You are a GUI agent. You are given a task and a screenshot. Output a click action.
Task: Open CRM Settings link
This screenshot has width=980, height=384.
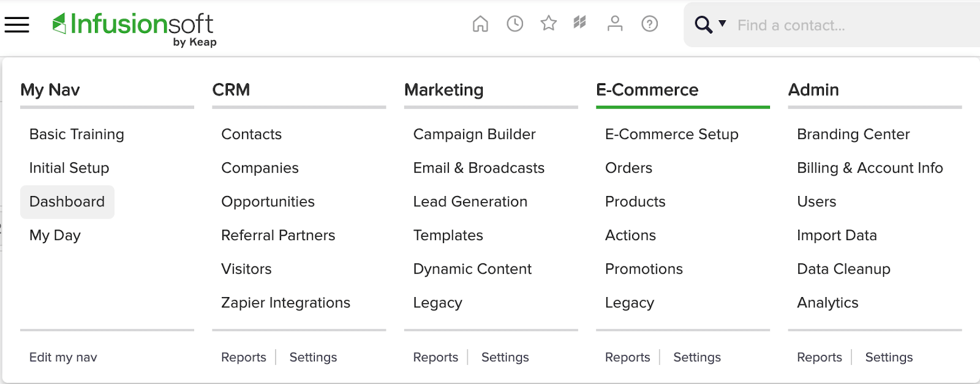click(x=313, y=357)
